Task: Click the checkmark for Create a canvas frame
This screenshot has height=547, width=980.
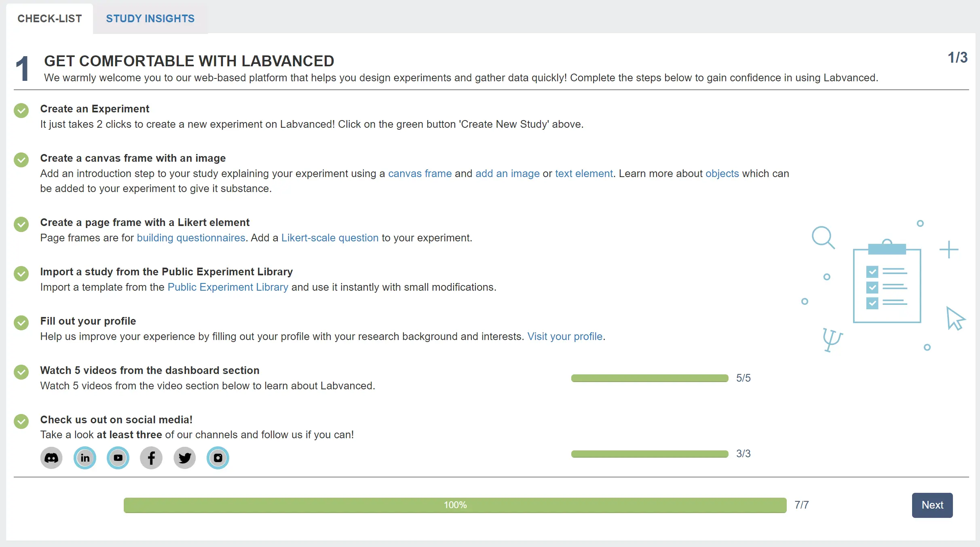Action: [x=21, y=160]
